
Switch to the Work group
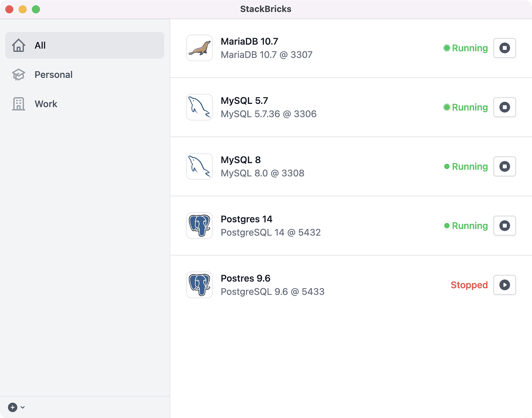[x=85, y=104]
